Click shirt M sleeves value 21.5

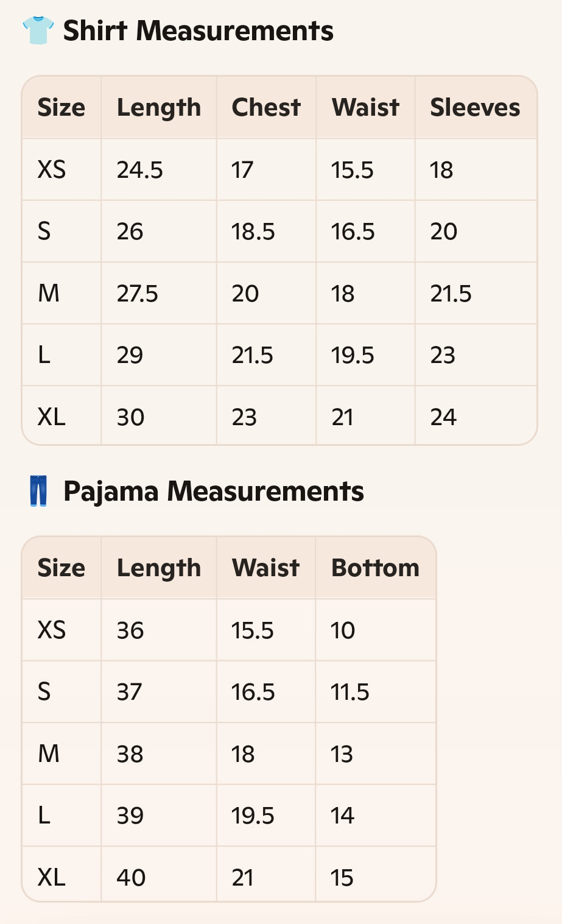point(451,294)
